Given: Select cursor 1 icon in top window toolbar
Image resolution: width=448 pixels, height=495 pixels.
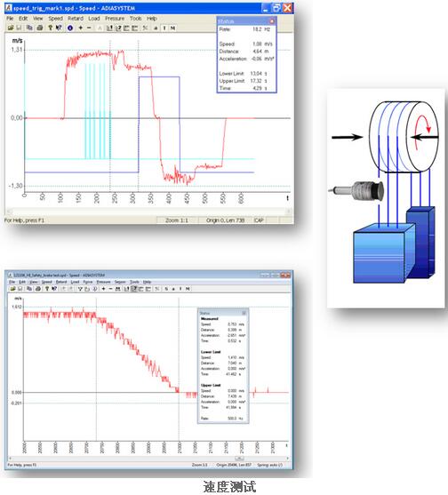Looking at the screenshot, I should click(109, 28).
